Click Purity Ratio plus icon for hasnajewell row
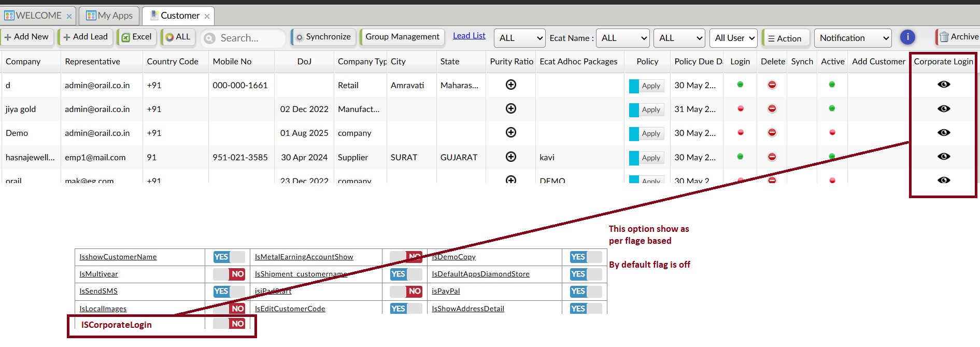 [510, 157]
